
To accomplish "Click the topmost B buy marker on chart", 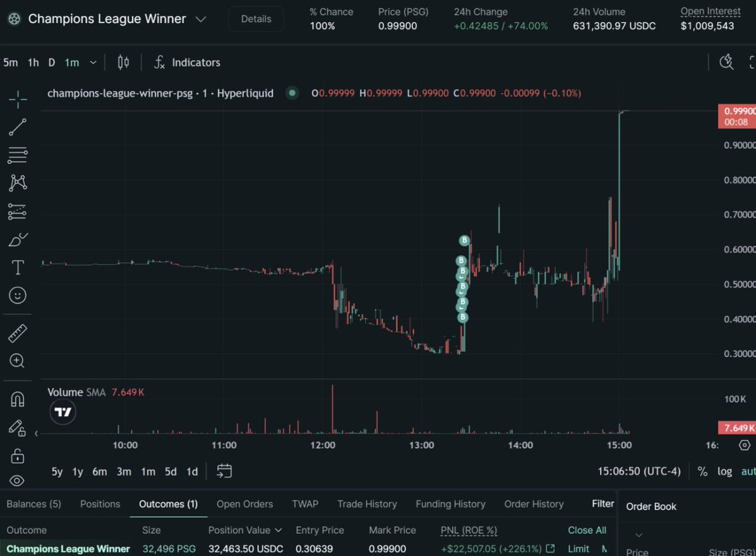I will click(464, 240).
